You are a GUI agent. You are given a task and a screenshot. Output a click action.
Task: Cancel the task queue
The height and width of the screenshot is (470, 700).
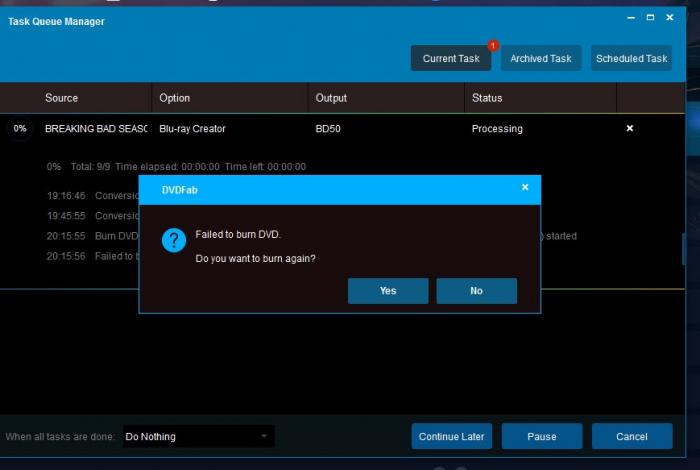[632, 437]
